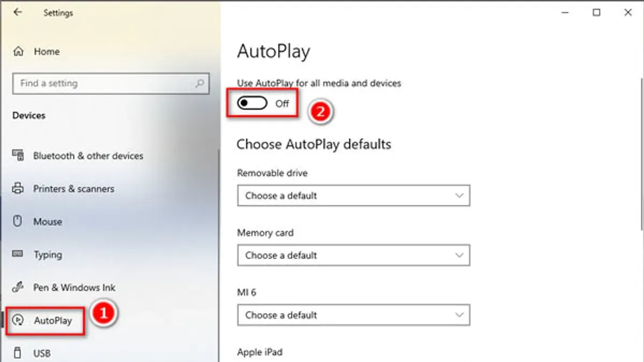Open Typing settings page
This screenshot has height=362, width=644.
48,255
